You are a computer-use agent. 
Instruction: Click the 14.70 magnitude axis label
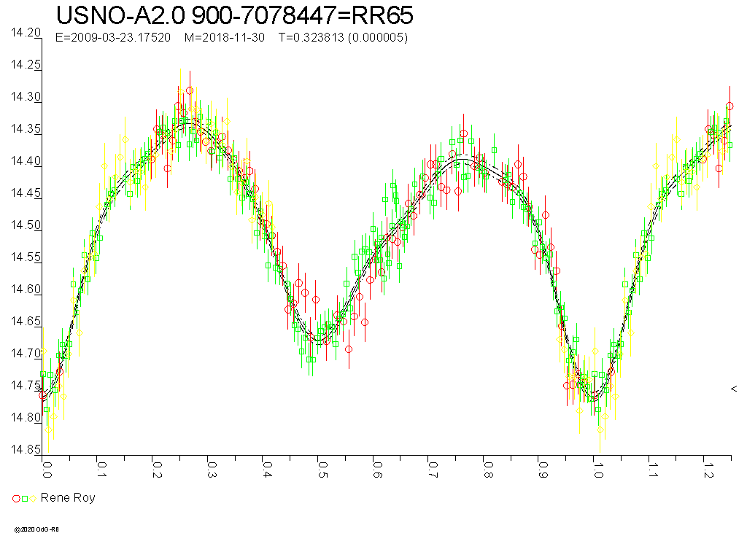[x=26, y=353]
